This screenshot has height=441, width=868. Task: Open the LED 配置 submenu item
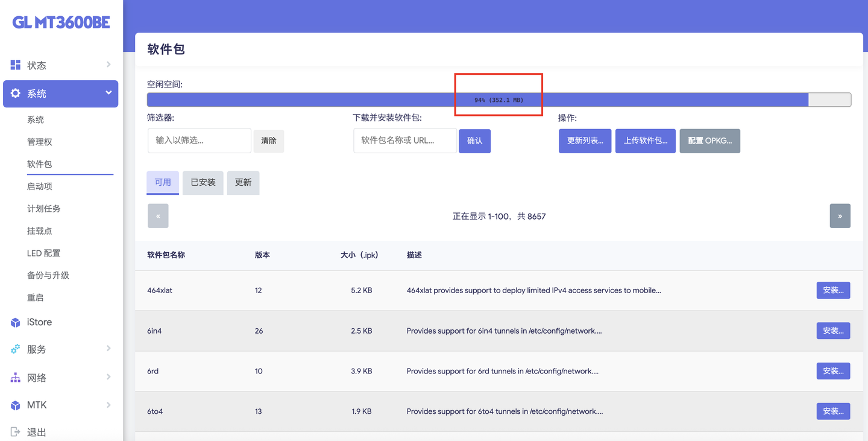[43, 253]
